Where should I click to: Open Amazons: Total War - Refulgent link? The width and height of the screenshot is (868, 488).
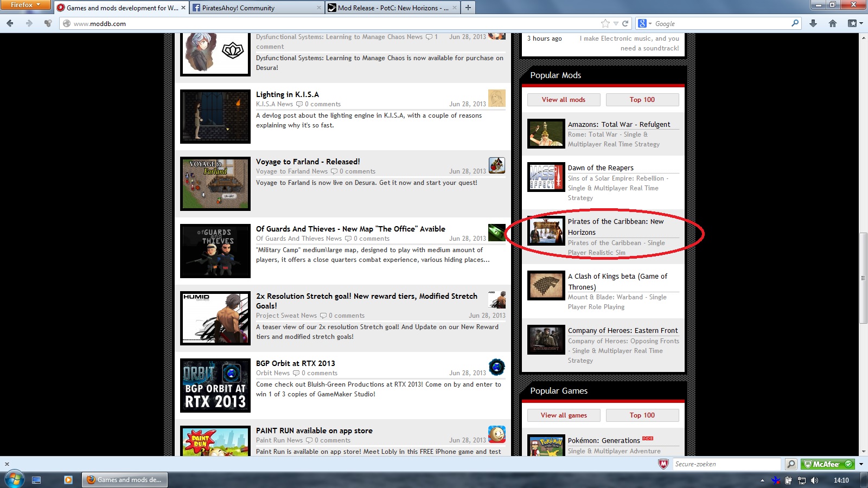[x=619, y=125]
